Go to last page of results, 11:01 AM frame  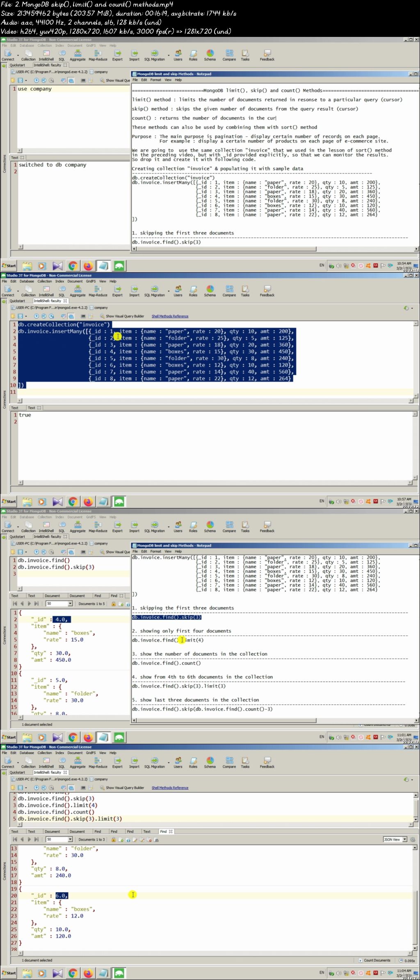(x=36, y=604)
